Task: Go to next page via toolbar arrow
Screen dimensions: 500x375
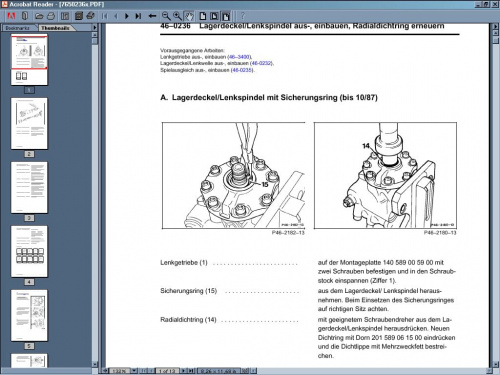Action: tap(127, 16)
